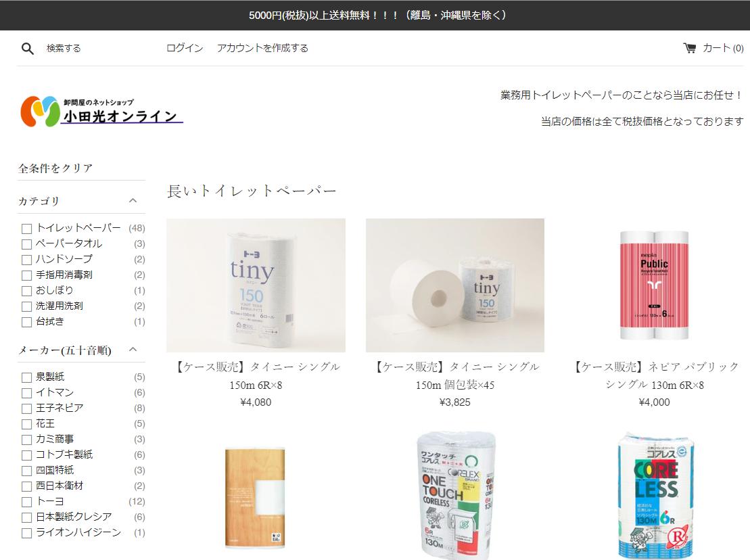Image resolution: width=750 pixels, height=560 pixels.
Task: Check the トイレットペーパー category checkbox
Action: [x=27, y=229]
